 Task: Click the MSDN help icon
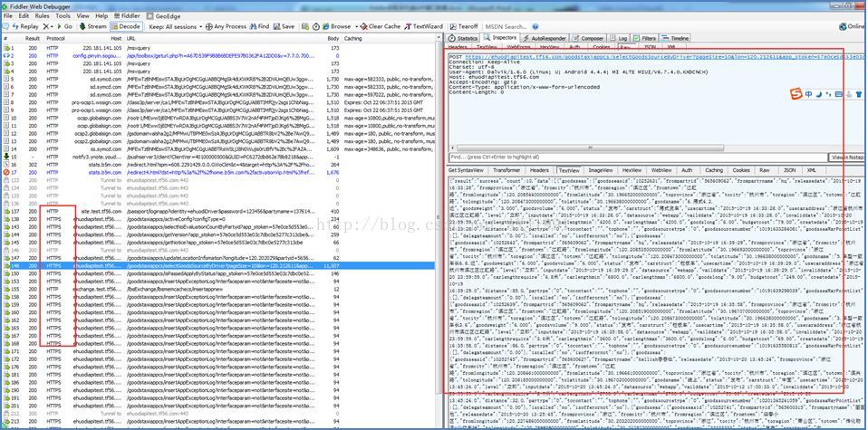(x=535, y=26)
